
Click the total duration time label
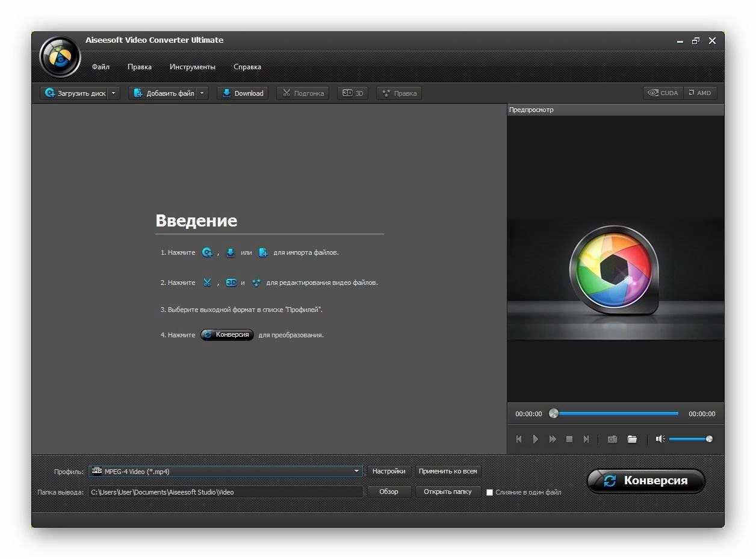(x=702, y=414)
